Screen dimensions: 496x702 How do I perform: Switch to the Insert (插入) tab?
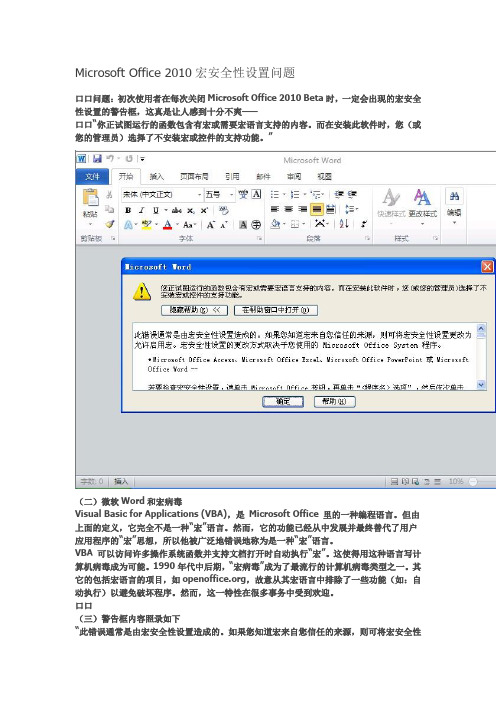pyautogui.click(x=157, y=176)
